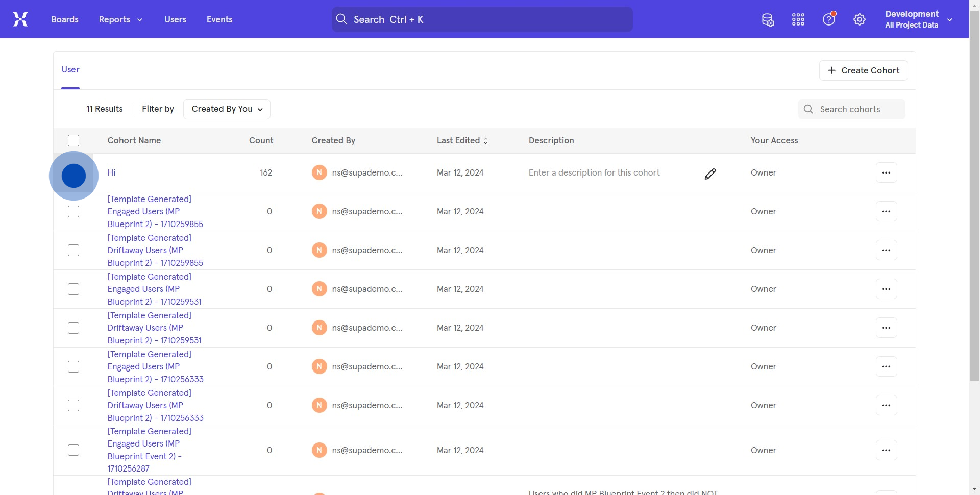Screen dimensions: 980x495
Task: Open the three-dot menu for Hi cohort
Action: 886,173
